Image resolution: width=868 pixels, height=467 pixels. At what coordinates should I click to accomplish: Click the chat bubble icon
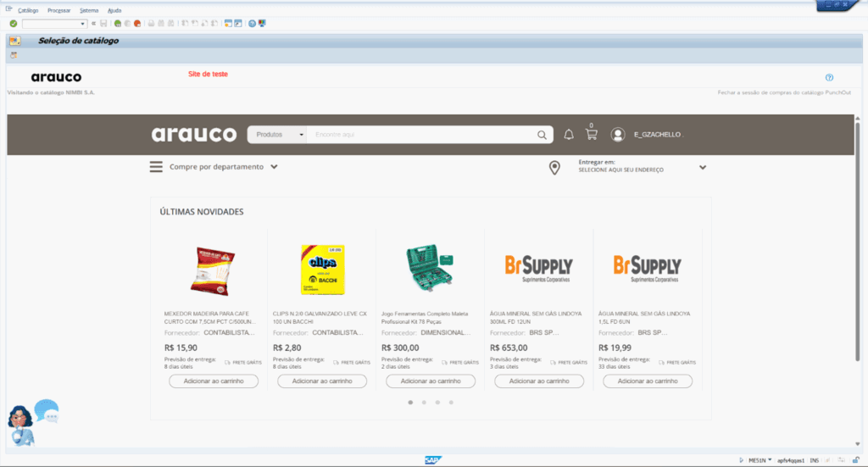[47, 411]
